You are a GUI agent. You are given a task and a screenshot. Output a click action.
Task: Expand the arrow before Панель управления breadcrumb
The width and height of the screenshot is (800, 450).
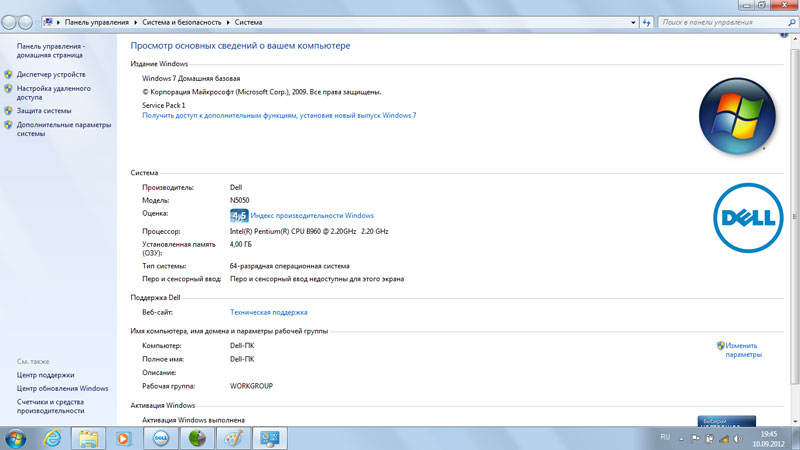coord(58,22)
